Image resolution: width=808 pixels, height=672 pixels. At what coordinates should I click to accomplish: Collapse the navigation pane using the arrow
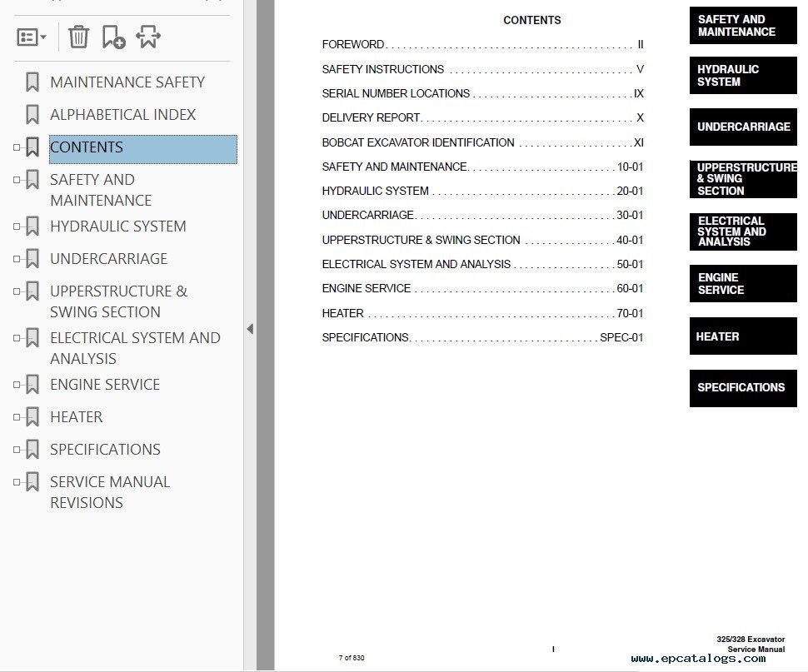[249, 329]
